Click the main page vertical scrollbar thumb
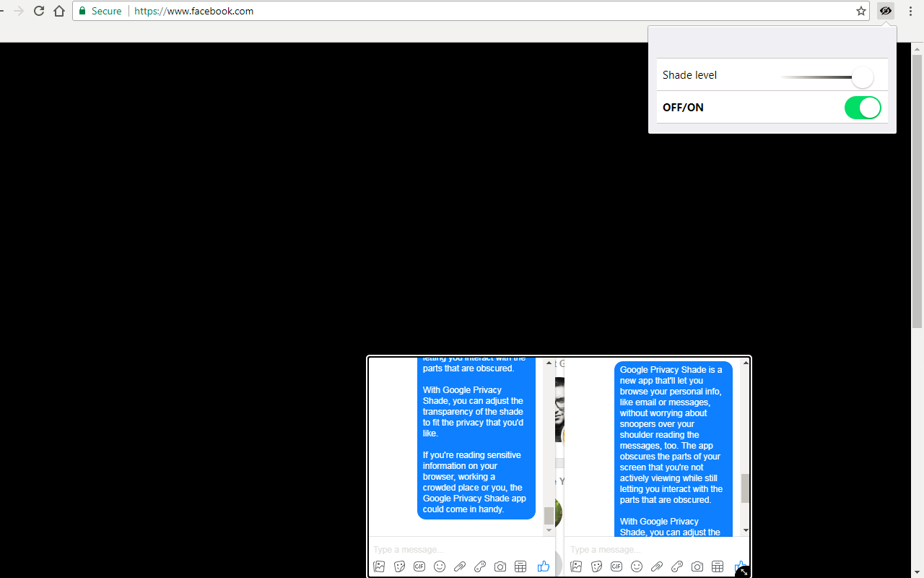Screen dimensions: 924x578 coord(918,191)
